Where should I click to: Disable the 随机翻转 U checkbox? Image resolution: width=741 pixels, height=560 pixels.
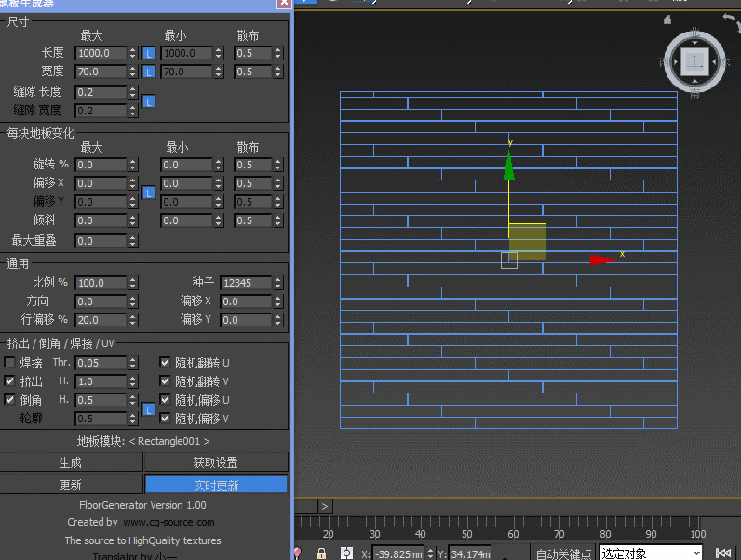166,362
